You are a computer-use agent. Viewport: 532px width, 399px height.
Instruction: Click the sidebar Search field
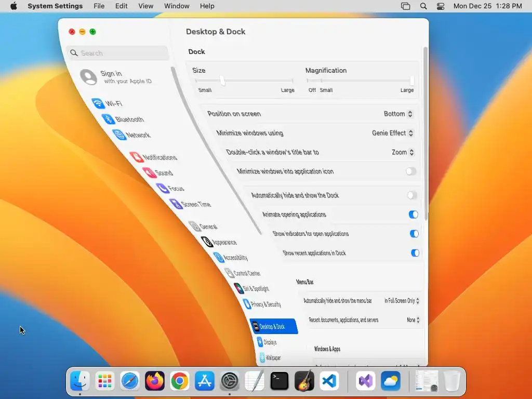118,53
